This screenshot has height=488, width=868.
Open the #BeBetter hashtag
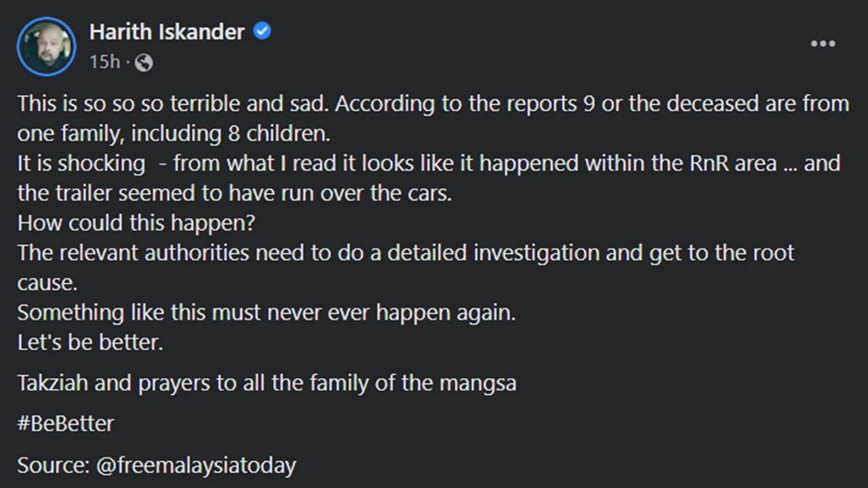tap(66, 424)
